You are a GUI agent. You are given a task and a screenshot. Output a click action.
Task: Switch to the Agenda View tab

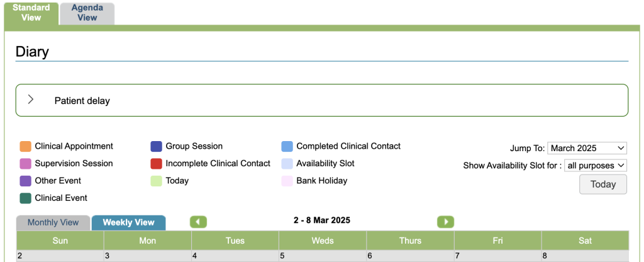(87, 13)
